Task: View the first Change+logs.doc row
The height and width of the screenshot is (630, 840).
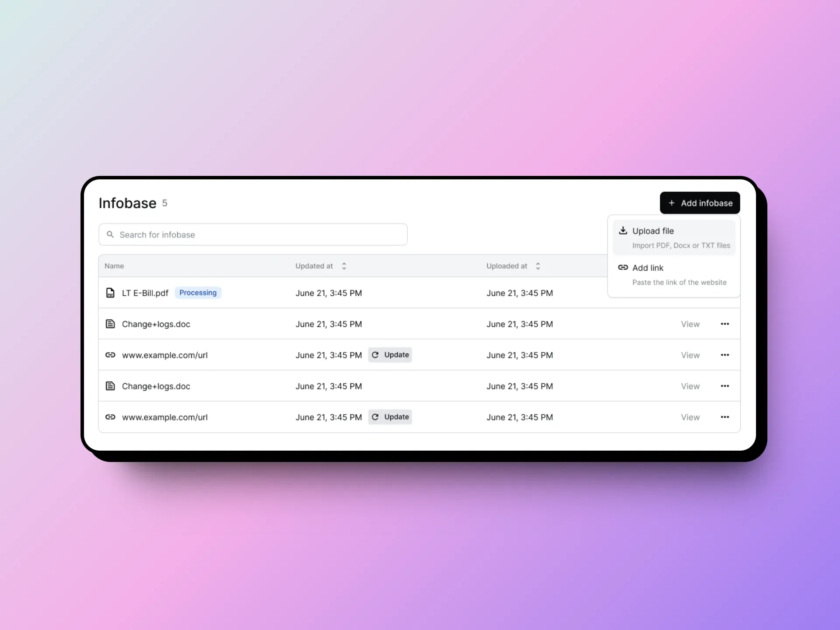Action: (690, 324)
